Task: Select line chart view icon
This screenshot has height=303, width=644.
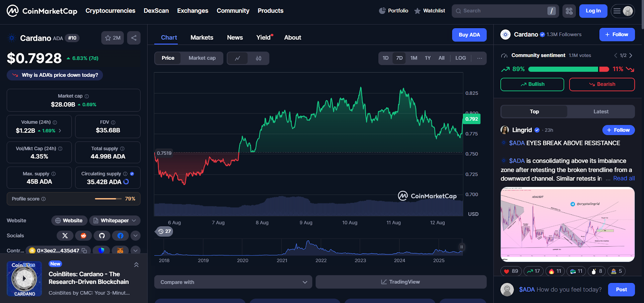Action: click(x=237, y=58)
